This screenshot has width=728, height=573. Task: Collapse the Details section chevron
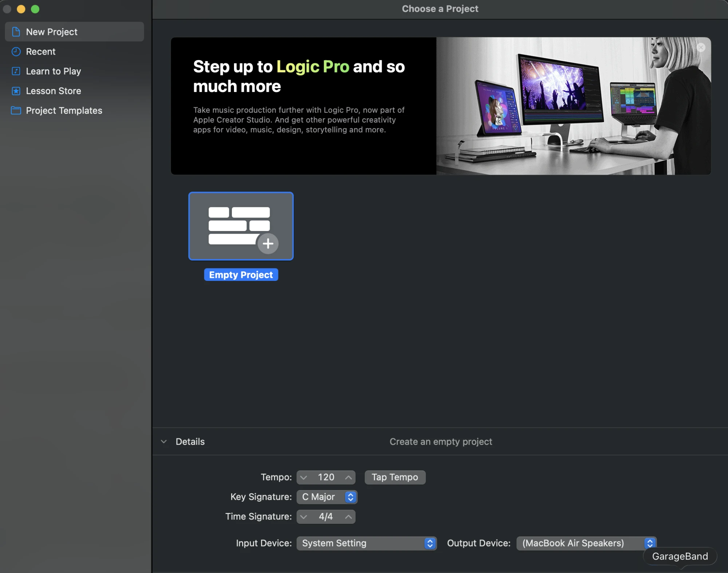pos(164,441)
